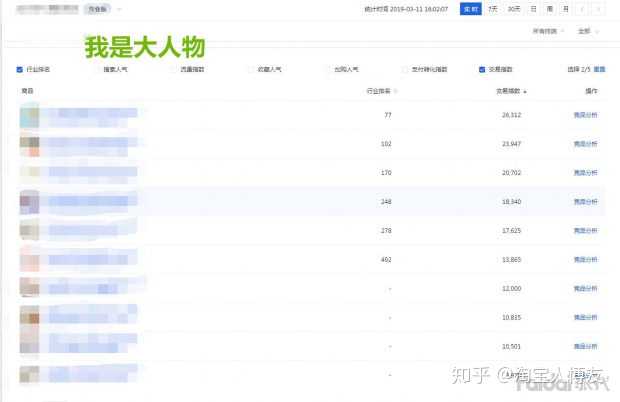The width and height of the screenshot is (620, 402).
Task: Open the dropdown next to 专业版 badge
Action: (119, 9)
